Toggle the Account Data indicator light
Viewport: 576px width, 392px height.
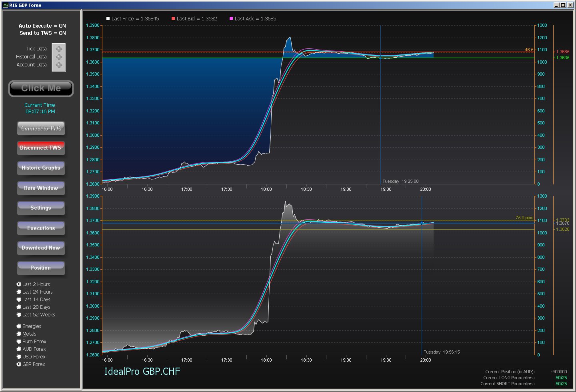[59, 65]
